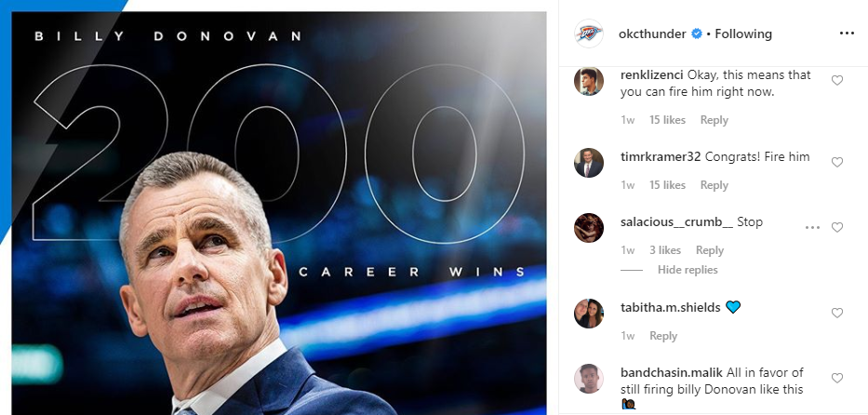Collapse replies with Hide replies
The height and width of the screenshot is (415, 868).
pyautogui.click(x=688, y=270)
